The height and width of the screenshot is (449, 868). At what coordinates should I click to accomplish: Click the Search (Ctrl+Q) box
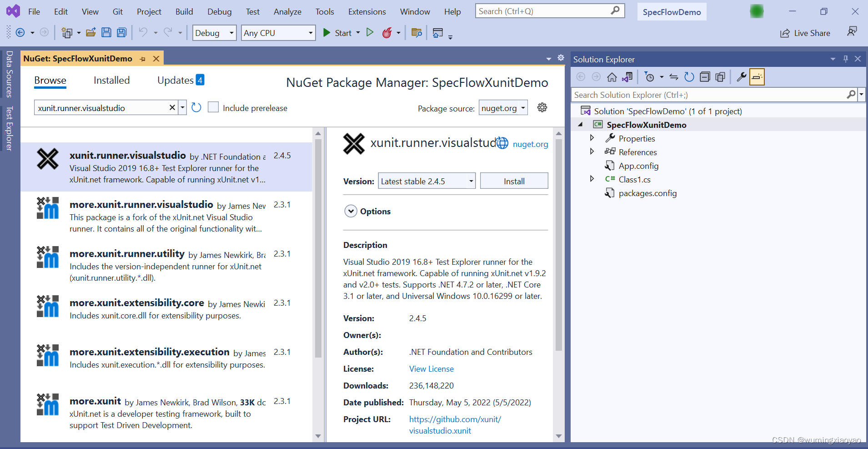click(x=550, y=11)
